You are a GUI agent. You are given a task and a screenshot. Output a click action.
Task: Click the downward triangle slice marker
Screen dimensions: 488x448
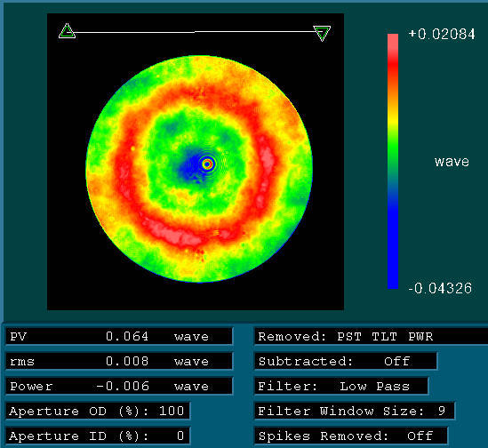[322, 33]
